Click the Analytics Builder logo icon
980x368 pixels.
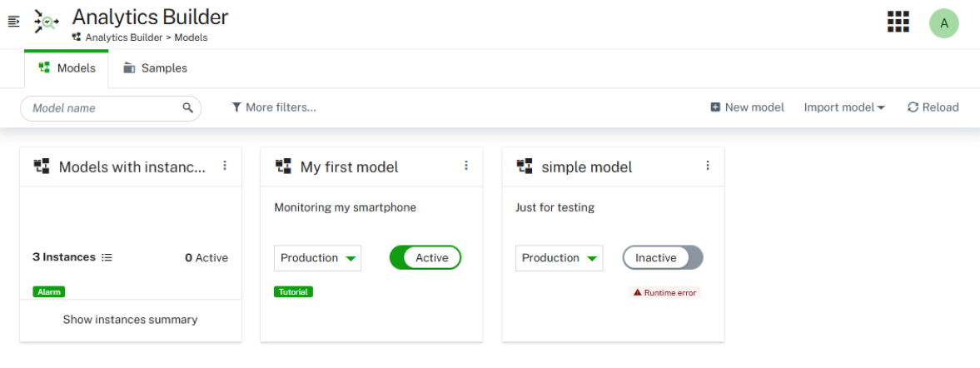click(47, 22)
